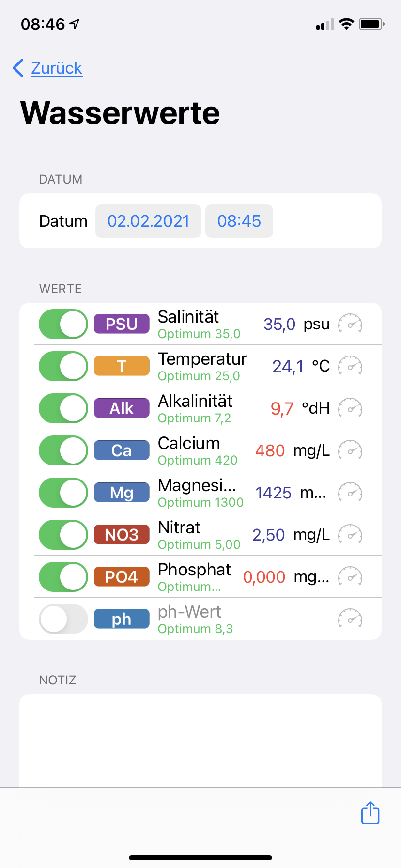Tap the ph-Wert gauge icon
This screenshot has height=868, width=401.
click(x=350, y=619)
